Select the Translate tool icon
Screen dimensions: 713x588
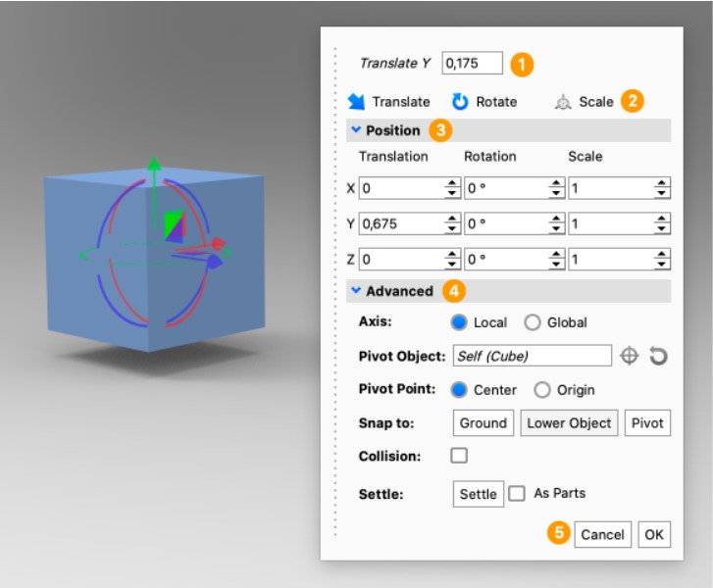[x=356, y=102]
